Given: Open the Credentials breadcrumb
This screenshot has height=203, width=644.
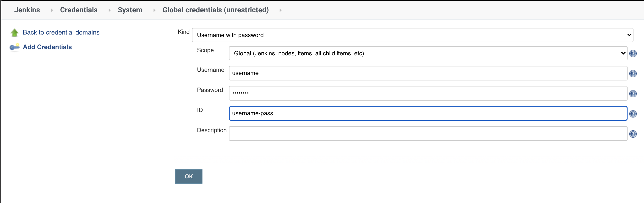Looking at the screenshot, I should [79, 10].
